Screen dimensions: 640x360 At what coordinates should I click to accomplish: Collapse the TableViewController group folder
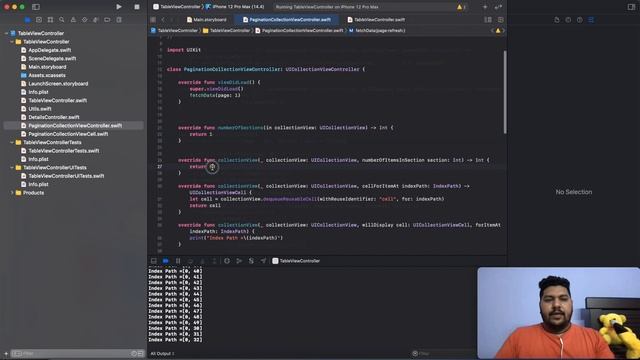click(x=12, y=42)
